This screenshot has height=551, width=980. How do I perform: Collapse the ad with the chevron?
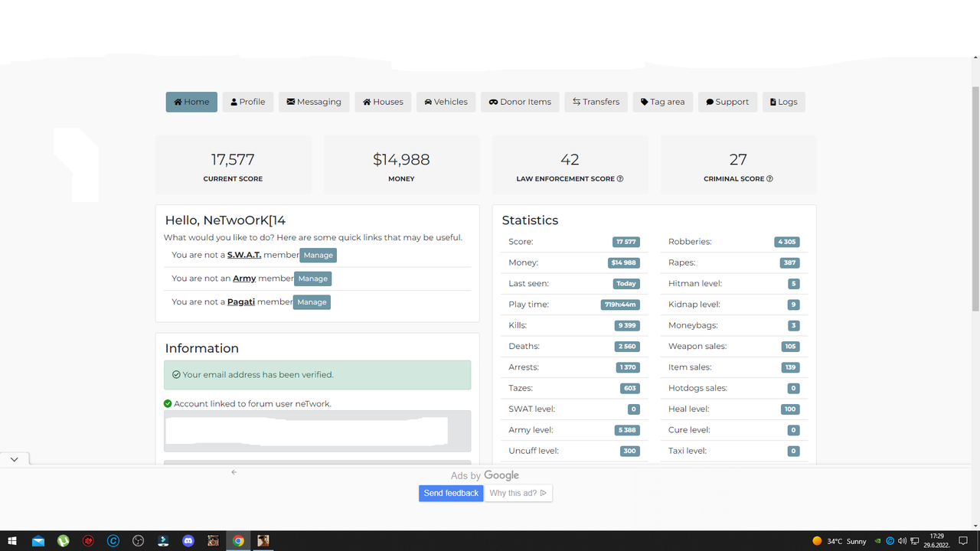[x=15, y=459]
